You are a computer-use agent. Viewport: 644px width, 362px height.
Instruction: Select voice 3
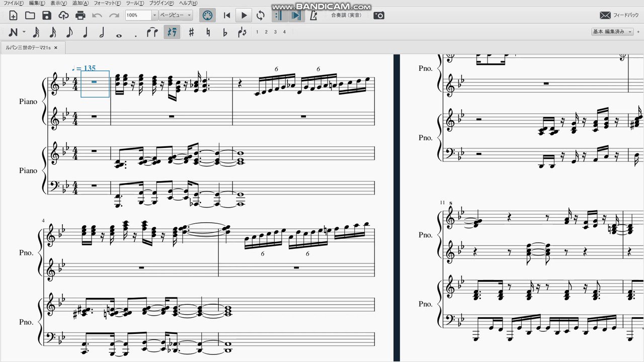click(275, 32)
